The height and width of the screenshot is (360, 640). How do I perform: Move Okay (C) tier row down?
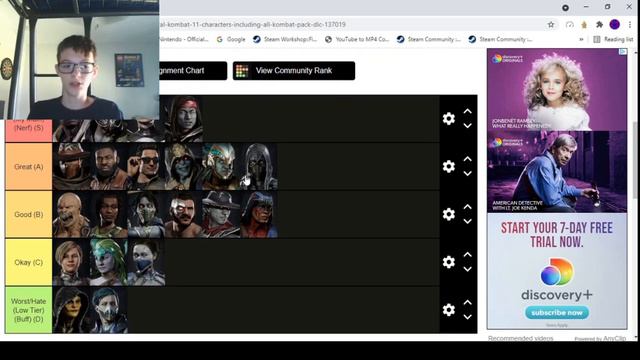coord(468,269)
